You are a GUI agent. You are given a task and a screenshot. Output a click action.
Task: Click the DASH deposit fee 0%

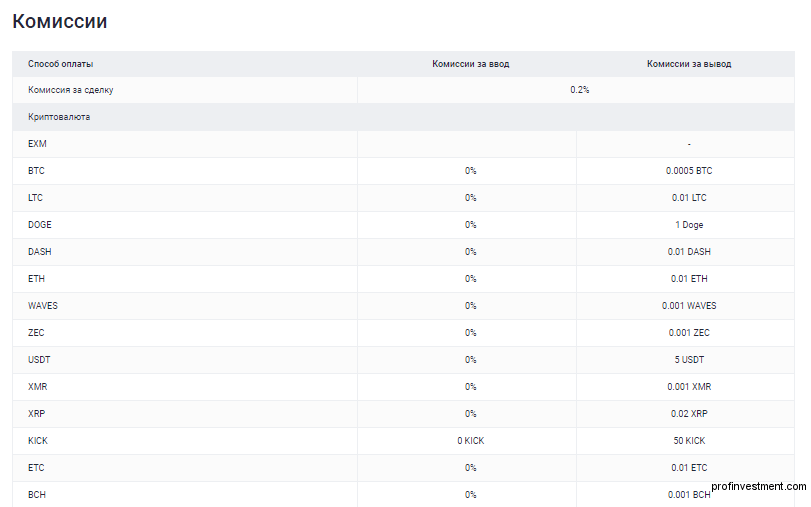click(x=471, y=251)
